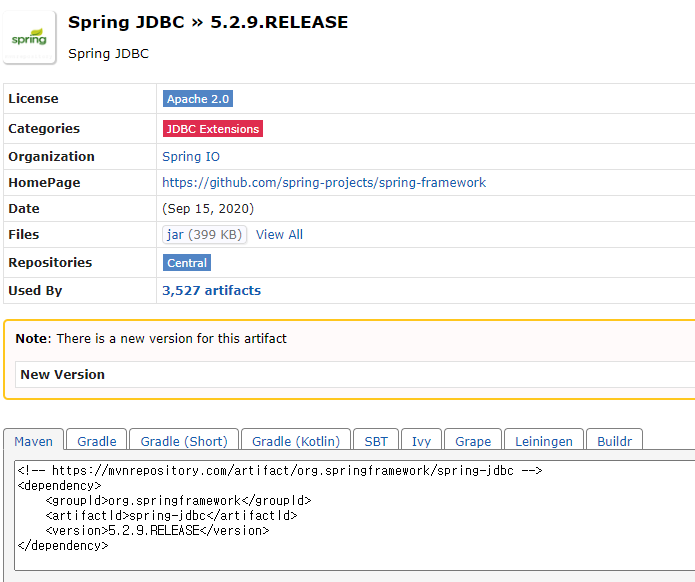This screenshot has height=582, width=695.
Task: Click the Organization row label
Action: tap(51, 156)
